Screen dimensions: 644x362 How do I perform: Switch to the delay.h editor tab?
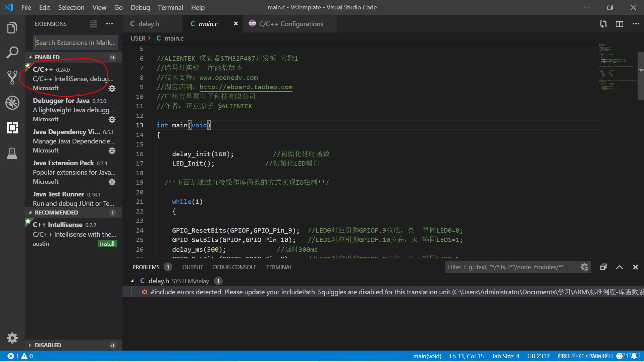pos(153,24)
